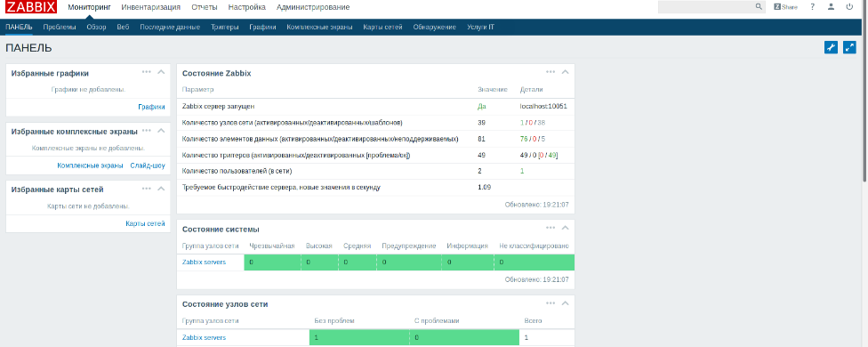Click the Предупреждение column header
Screen dimensions: 868x347
[x=408, y=246]
